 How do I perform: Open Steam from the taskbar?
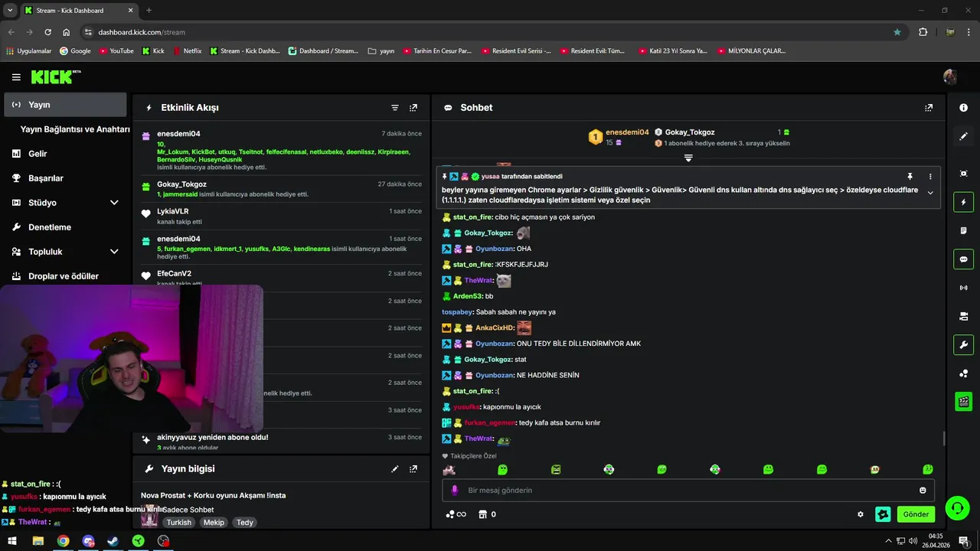click(x=113, y=541)
